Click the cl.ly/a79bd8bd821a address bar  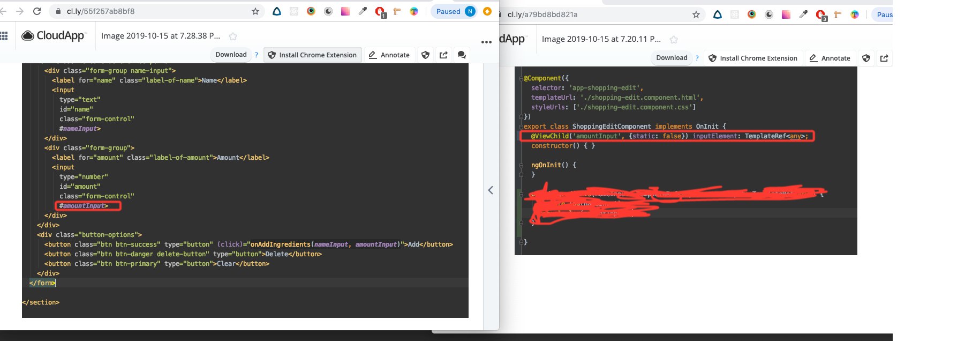click(600, 14)
